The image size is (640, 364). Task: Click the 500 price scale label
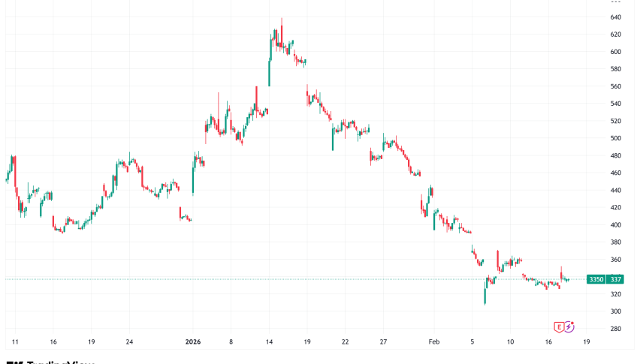pos(615,138)
